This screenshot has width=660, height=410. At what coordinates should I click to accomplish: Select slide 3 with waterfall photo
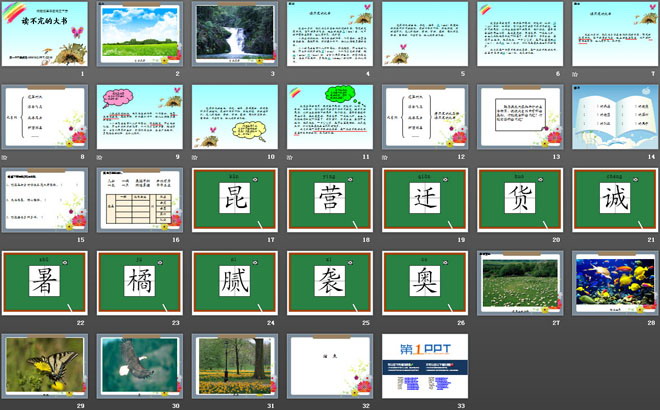pos(235,34)
